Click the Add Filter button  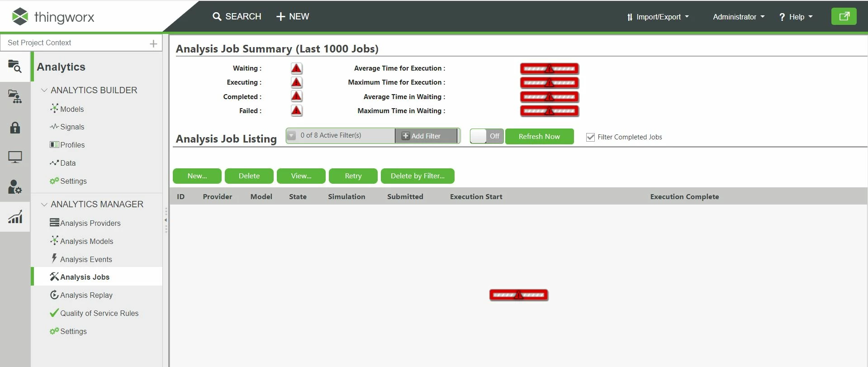point(426,136)
